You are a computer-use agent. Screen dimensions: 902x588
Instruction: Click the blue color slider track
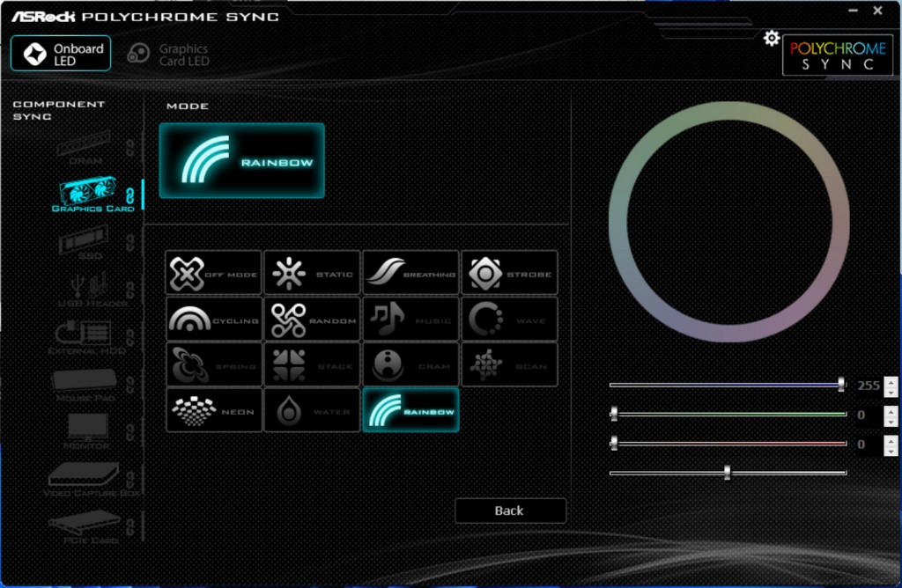click(x=728, y=385)
